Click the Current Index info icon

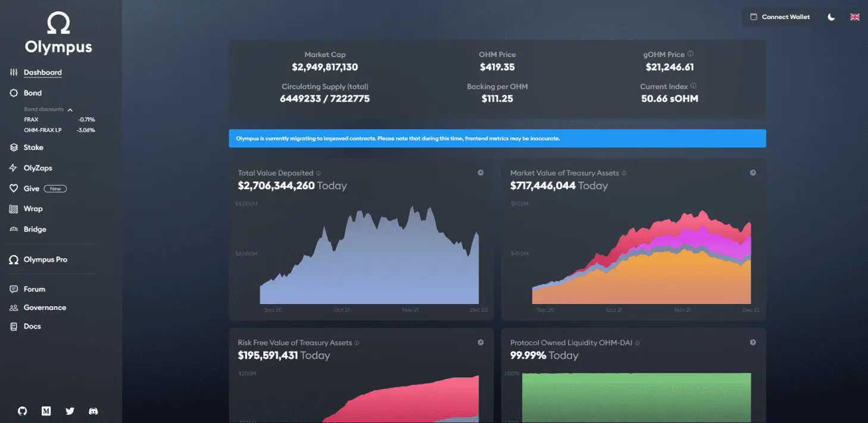694,86
